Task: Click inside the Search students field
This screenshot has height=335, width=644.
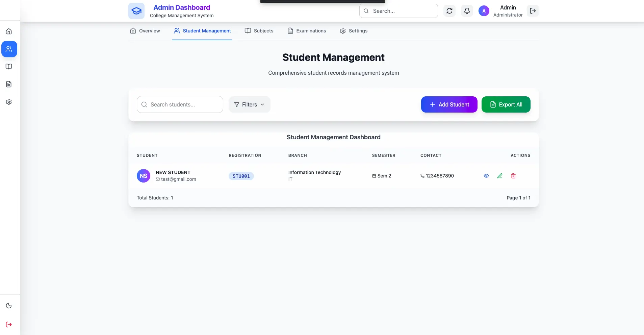Action: coord(179,104)
